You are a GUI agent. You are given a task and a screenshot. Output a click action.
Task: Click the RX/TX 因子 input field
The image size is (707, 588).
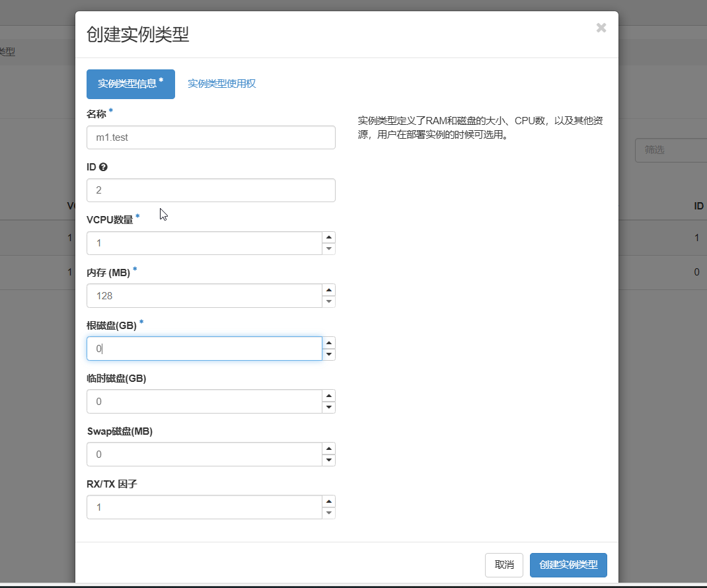click(204, 507)
